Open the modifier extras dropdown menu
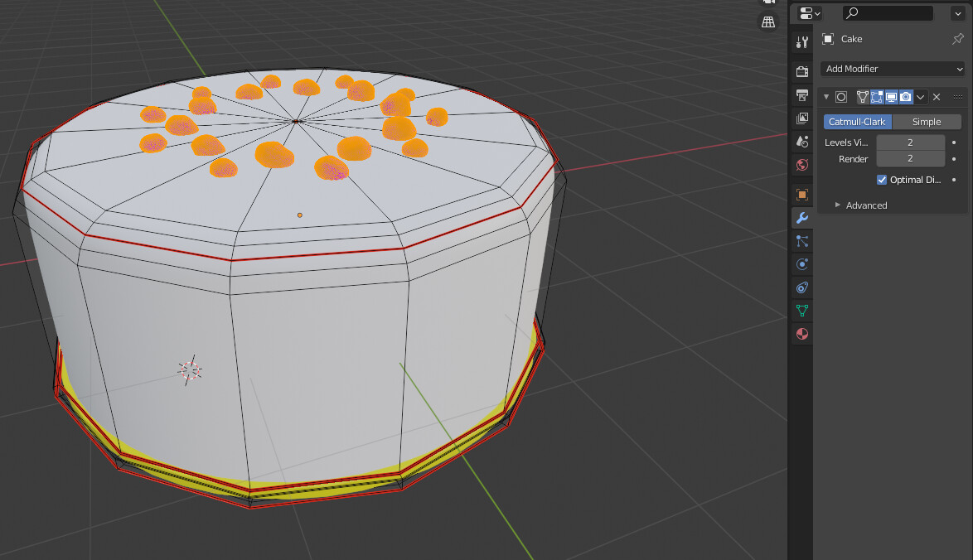This screenshot has height=560, width=973. [922, 97]
